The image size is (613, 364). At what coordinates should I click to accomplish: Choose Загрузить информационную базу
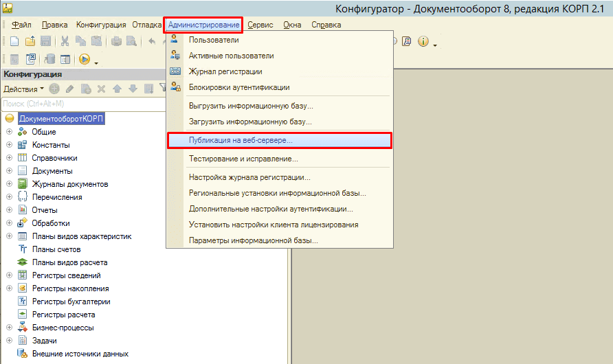(x=280, y=122)
